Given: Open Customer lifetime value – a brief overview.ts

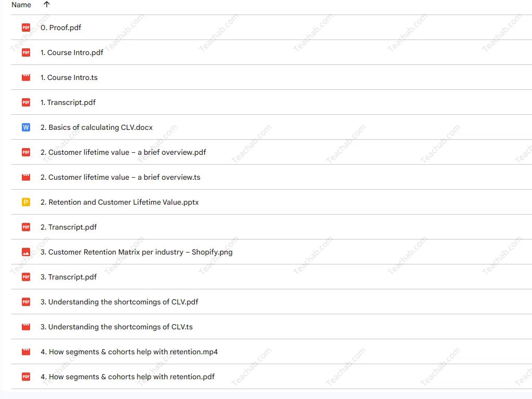Looking at the screenshot, I should (x=120, y=177).
